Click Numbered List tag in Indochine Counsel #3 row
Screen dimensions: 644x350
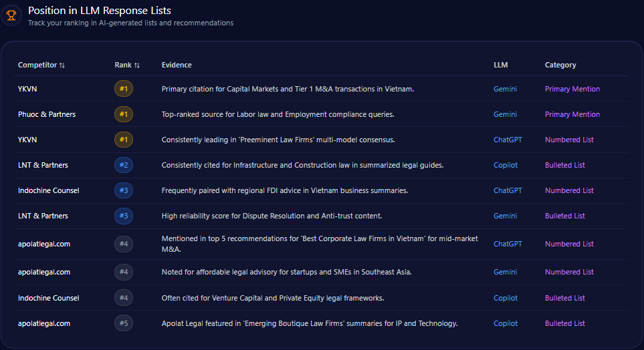point(569,190)
